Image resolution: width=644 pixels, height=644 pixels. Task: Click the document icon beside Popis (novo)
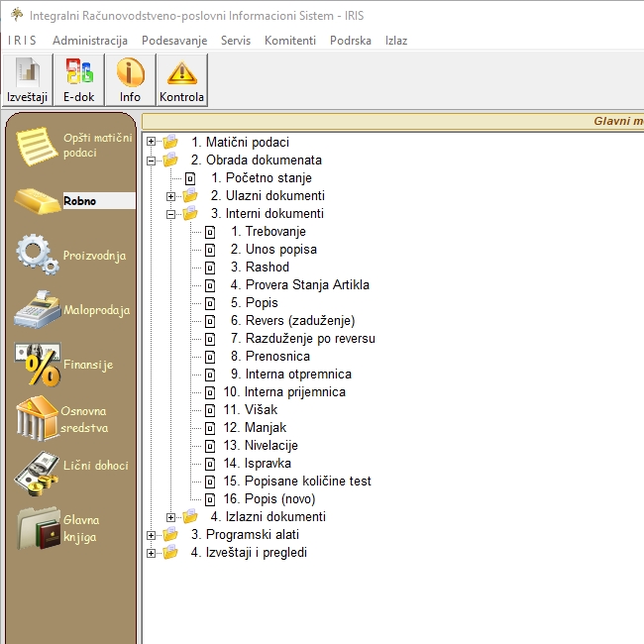click(x=210, y=499)
